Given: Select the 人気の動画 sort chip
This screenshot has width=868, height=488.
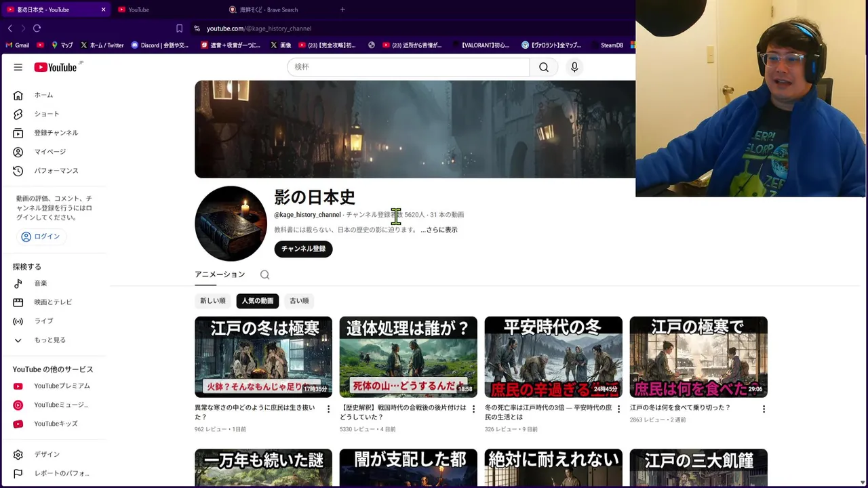Looking at the screenshot, I should (258, 301).
